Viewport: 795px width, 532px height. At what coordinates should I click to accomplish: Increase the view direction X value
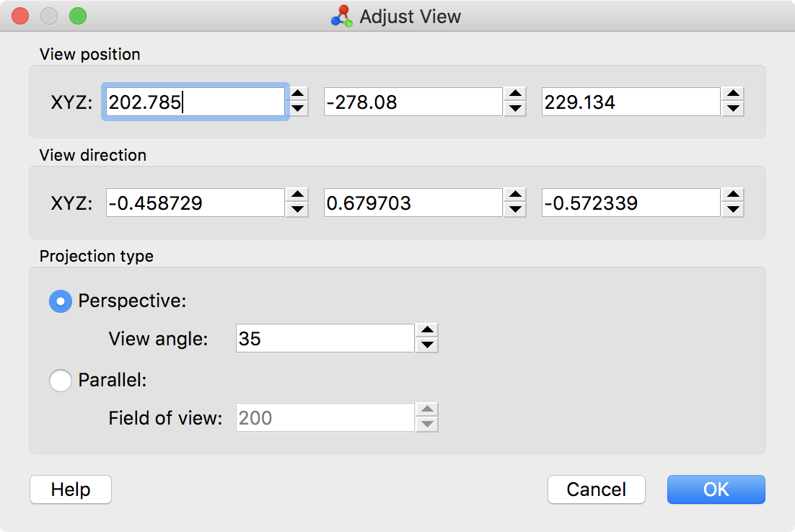coord(297,195)
